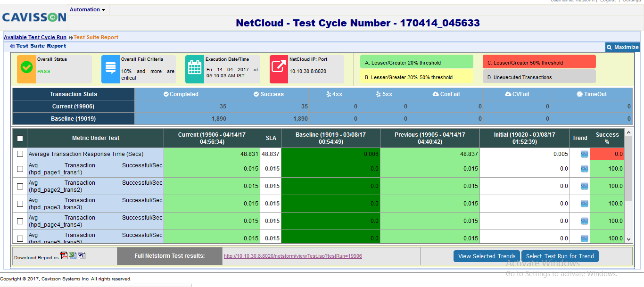Select legend A Lesser/Greater 20% threshold swatch
The height and width of the screenshot is (287, 644).
416,62
